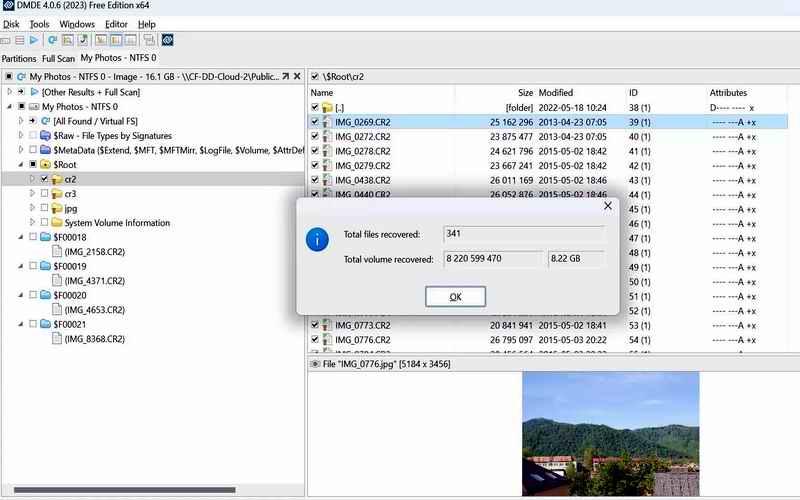Click the $F00018 folder icon

point(47,237)
